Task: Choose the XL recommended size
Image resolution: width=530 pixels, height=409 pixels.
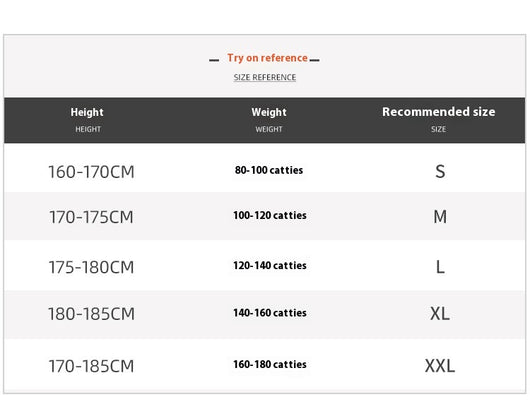Action: coord(440,314)
